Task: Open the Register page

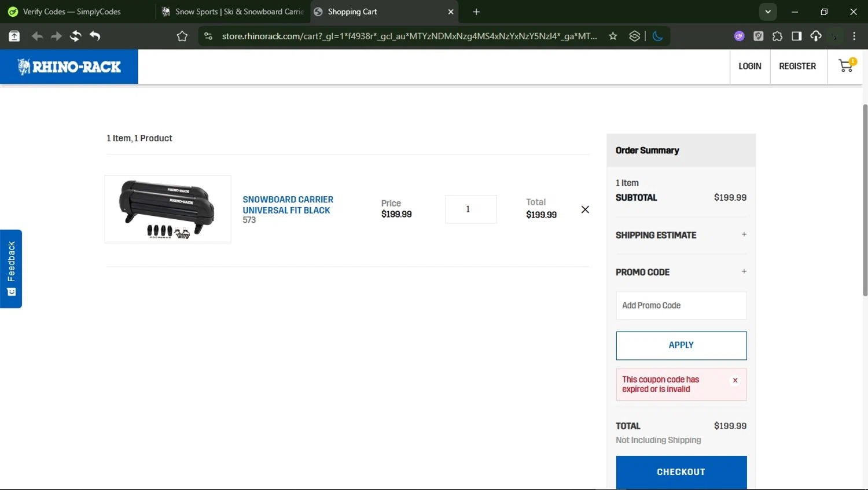Action: tap(797, 66)
